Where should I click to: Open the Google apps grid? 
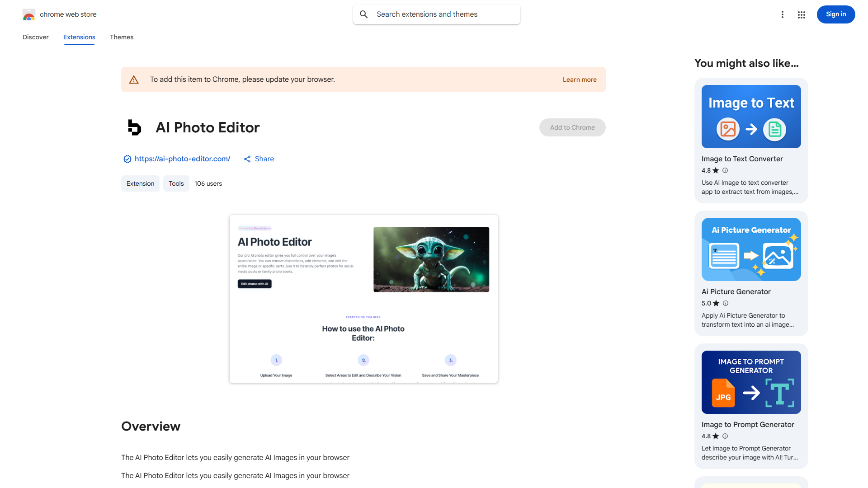(x=801, y=14)
